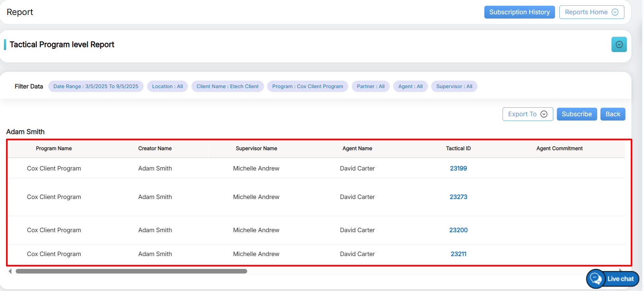The image size is (644, 291).
Task: Click the left scroll arrow of table
Action: click(x=10, y=271)
